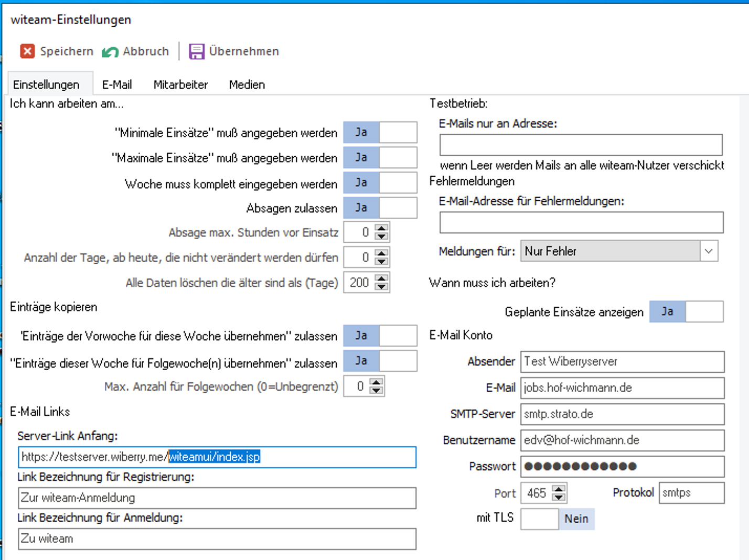The width and height of the screenshot is (749, 560).
Task: Decrease Max. Anzahl für Folgewochen value
Action: [376, 391]
